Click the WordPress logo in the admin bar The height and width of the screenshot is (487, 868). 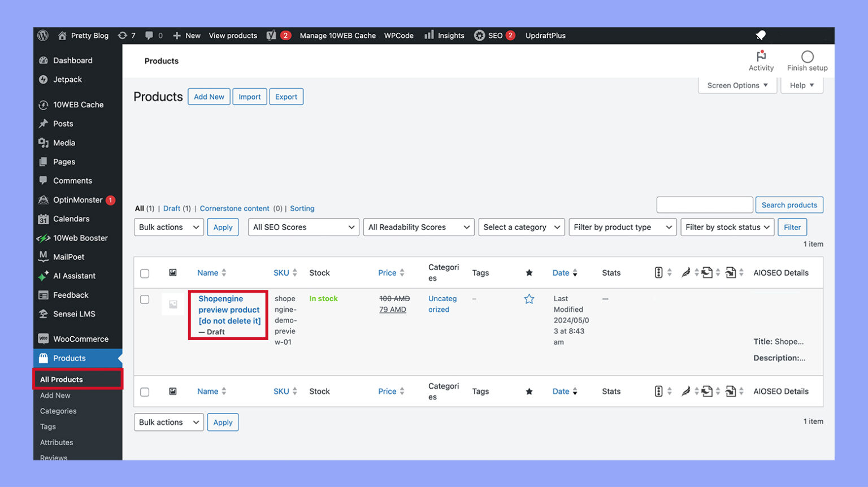point(42,36)
